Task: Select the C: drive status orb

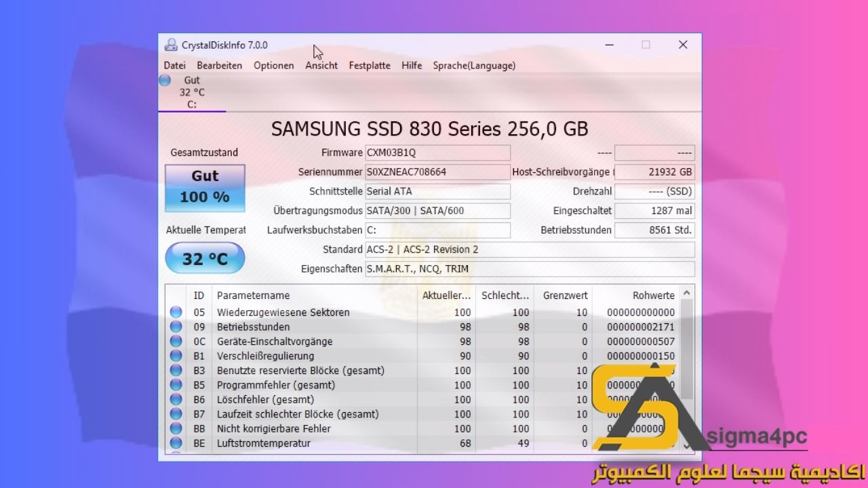Action: 165,81
